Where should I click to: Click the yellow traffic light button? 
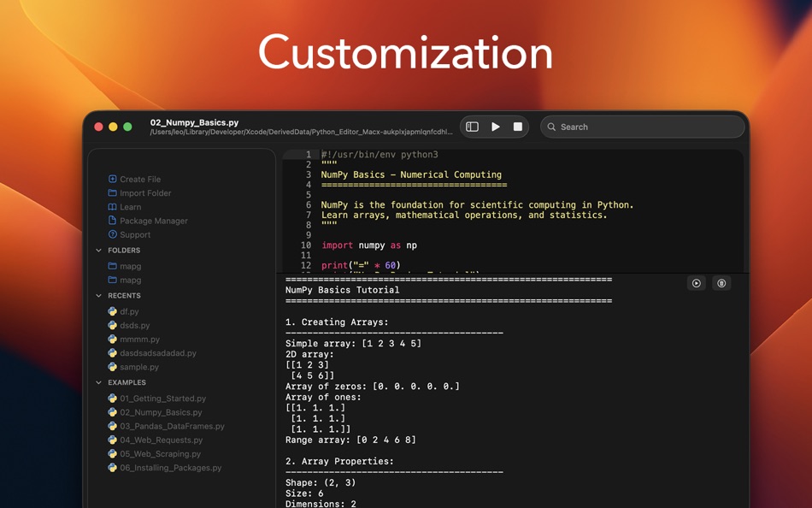[x=114, y=125]
